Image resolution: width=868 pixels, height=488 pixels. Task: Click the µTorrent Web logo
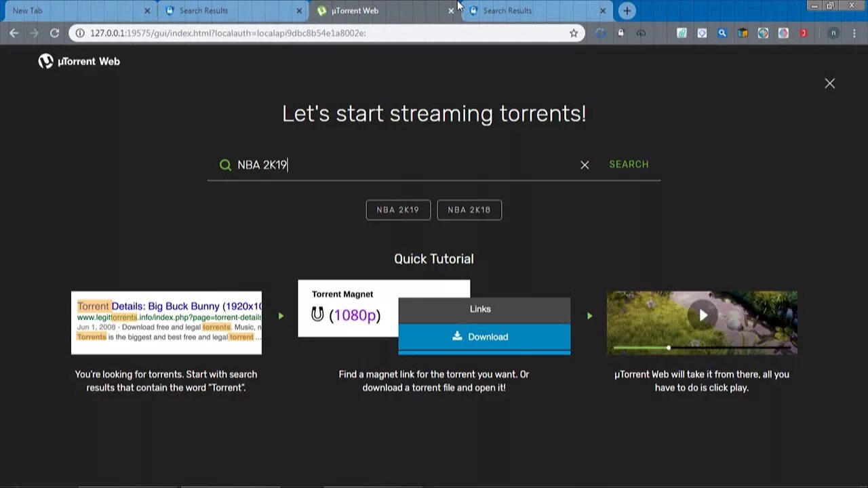point(79,61)
